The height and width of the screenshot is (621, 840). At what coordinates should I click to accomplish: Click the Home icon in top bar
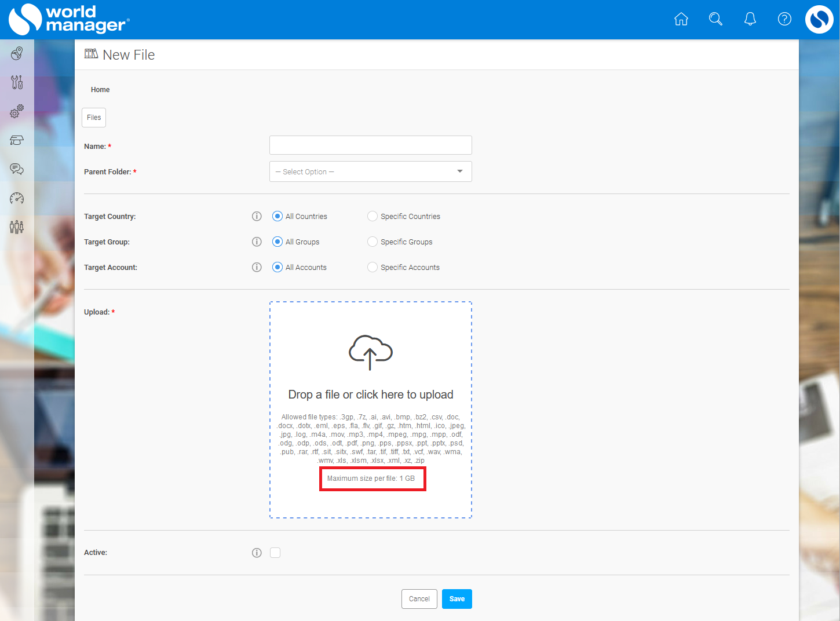pyautogui.click(x=681, y=19)
